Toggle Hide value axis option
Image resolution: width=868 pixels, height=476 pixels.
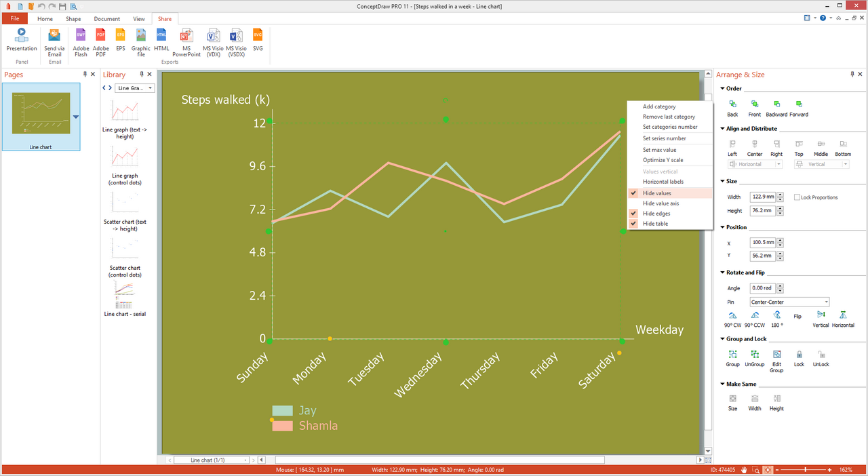(670, 203)
